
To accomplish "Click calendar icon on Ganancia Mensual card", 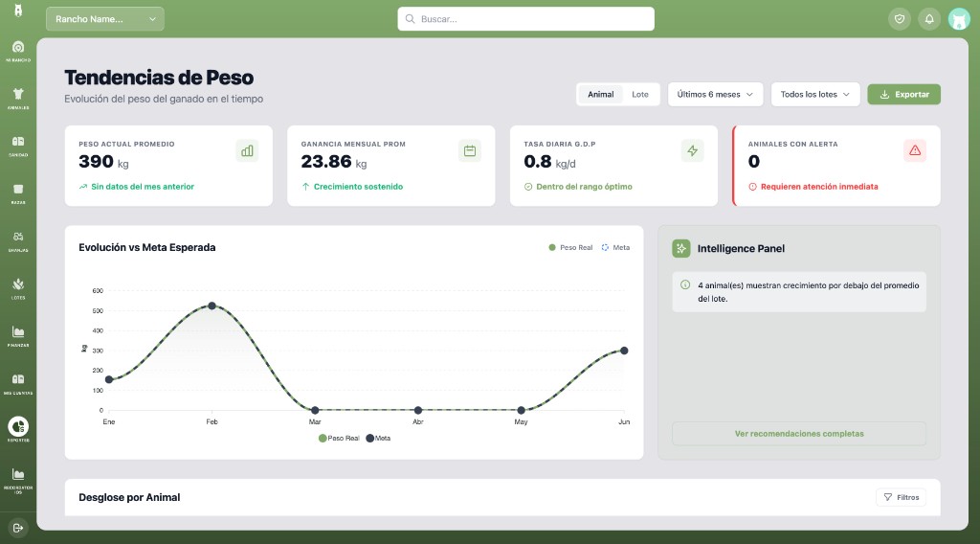I will tap(470, 150).
